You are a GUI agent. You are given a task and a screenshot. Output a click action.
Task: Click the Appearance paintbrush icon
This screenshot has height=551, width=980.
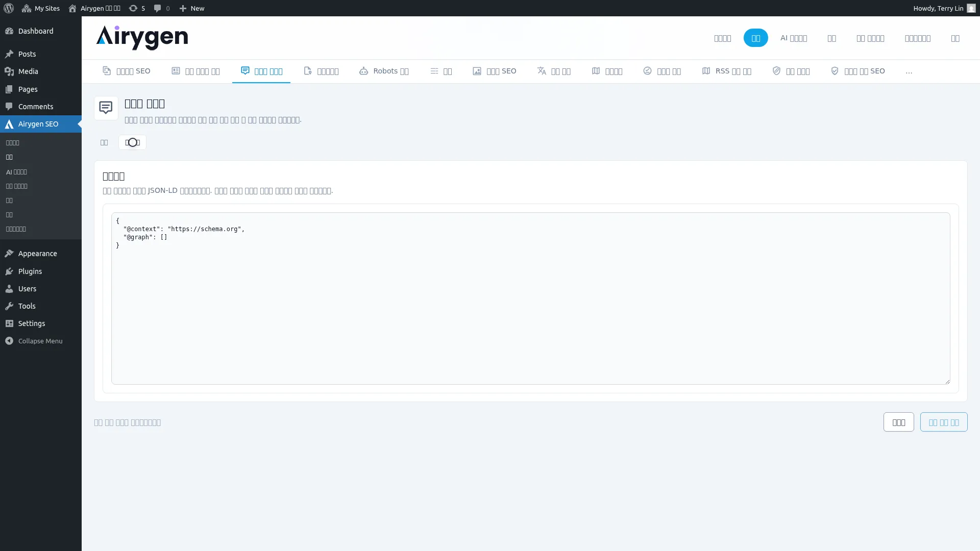[9, 254]
